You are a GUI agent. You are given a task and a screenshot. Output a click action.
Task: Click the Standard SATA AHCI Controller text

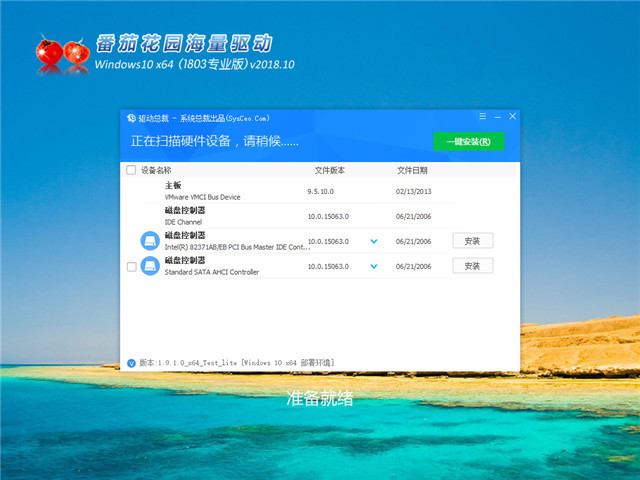[212, 272]
